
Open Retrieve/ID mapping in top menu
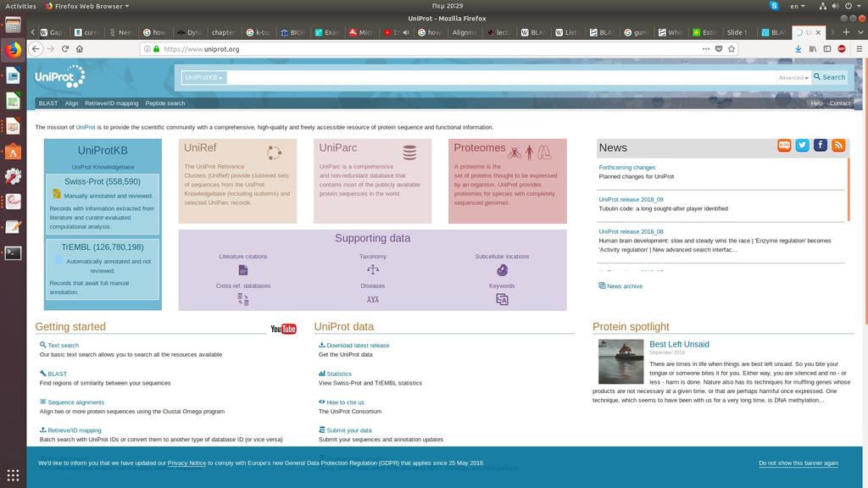click(111, 103)
